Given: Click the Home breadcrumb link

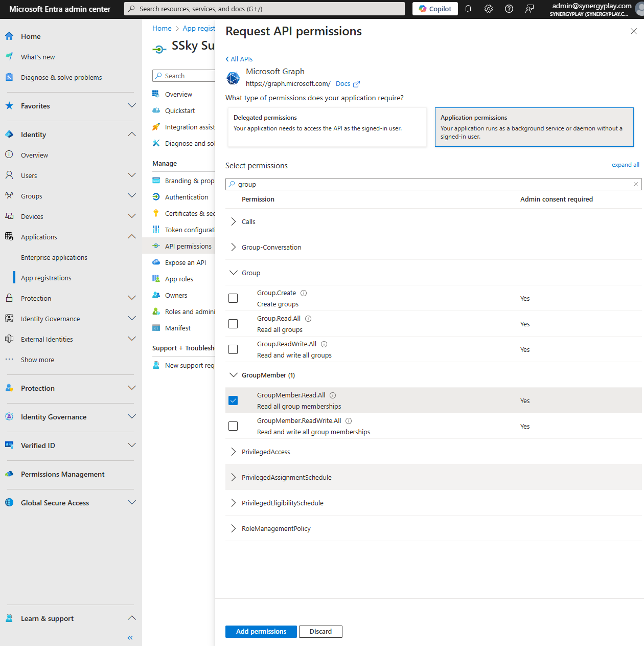Looking at the screenshot, I should (162, 28).
